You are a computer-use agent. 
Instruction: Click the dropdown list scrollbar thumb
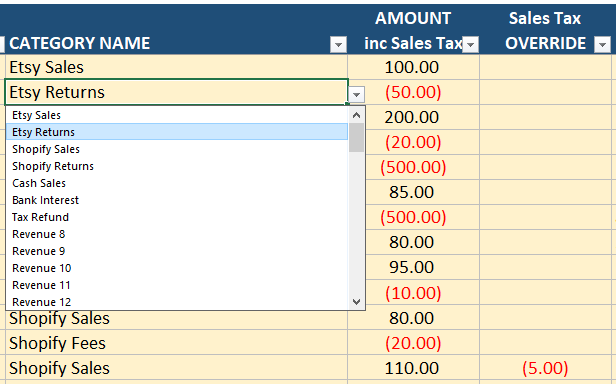coord(356,138)
